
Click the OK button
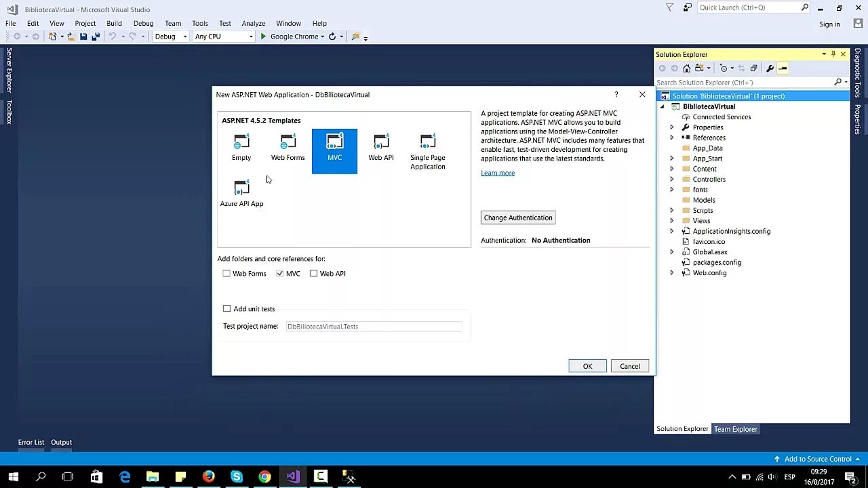pyautogui.click(x=587, y=366)
